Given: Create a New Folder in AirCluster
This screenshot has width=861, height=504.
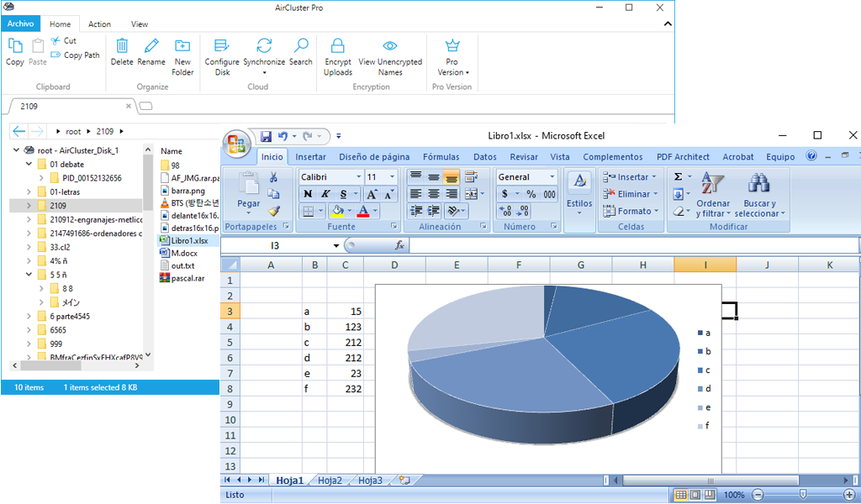Looking at the screenshot, I should pyautogui.click(x=182, y=57).
